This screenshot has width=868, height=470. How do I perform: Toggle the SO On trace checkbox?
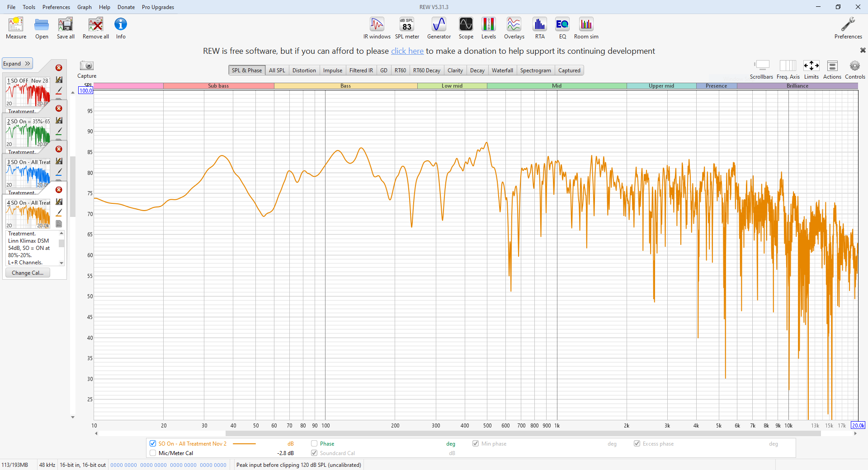[x=153, y=443]
